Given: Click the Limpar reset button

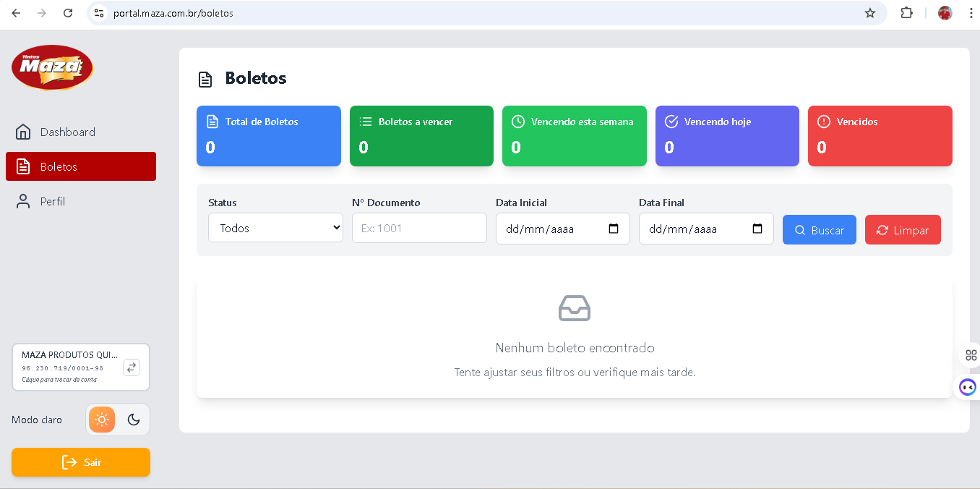Looking at the screenshot, I should pyautogui.click(x=903, y=230).
